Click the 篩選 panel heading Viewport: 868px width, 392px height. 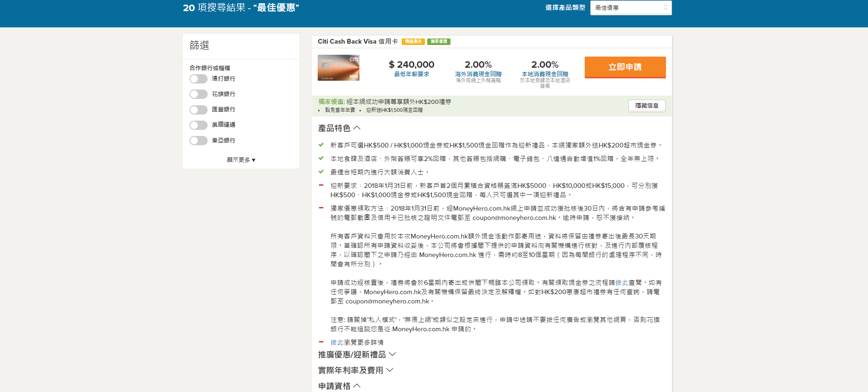point(199,45)
